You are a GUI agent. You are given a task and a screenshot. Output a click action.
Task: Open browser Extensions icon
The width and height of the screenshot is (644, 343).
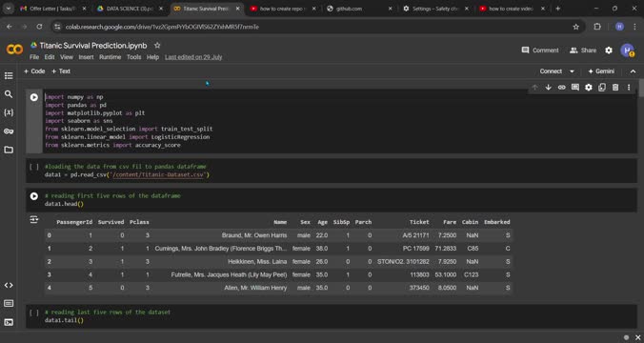[x=597, y=27]
